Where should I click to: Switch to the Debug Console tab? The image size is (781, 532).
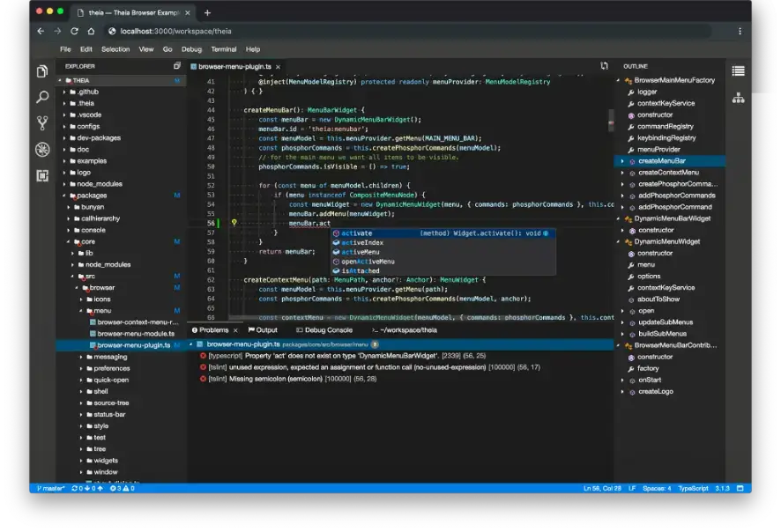click(x=328, y=330)
